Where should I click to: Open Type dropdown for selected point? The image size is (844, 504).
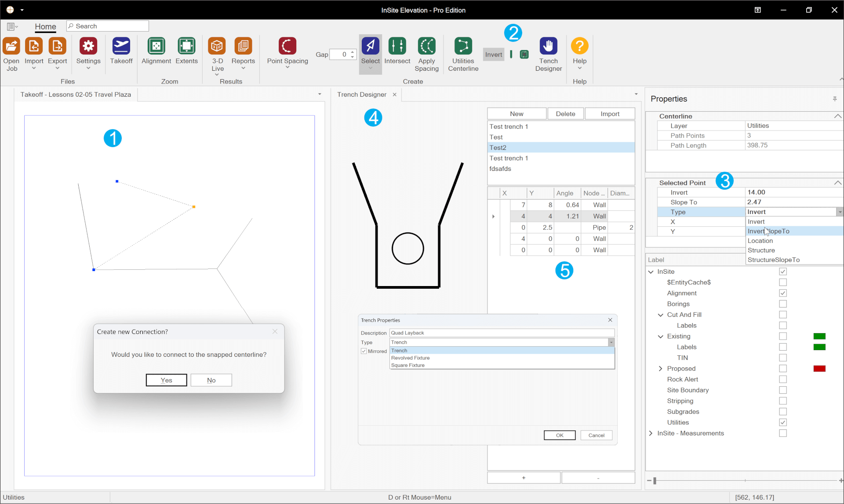[x=839, y=212]
